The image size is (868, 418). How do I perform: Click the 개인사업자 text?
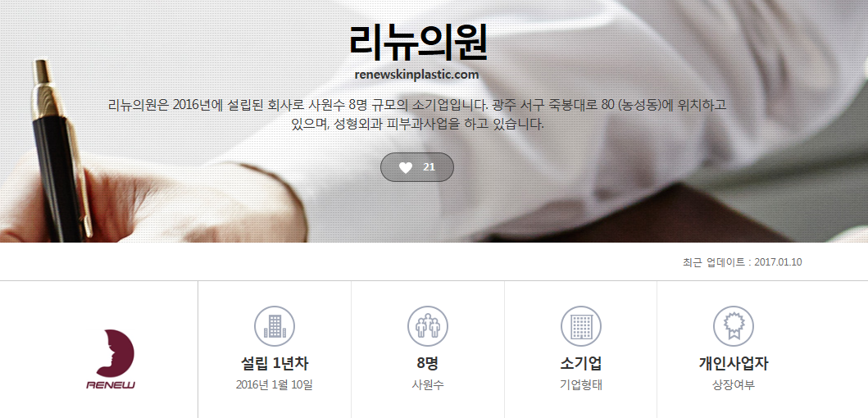coord(734,364)
